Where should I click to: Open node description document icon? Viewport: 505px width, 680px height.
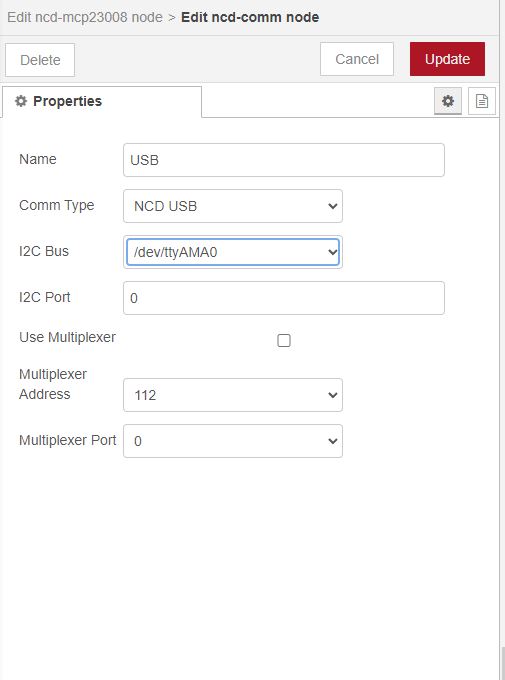pos(482,101)
